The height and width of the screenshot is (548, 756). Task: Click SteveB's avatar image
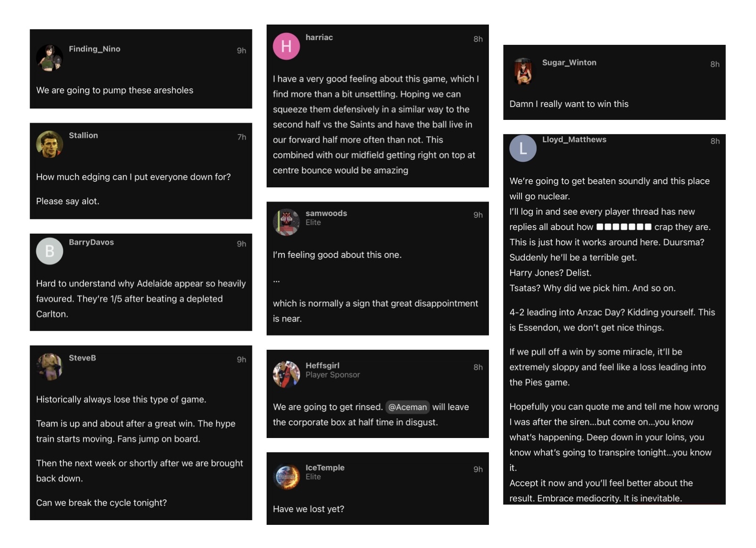click(50, 367)
